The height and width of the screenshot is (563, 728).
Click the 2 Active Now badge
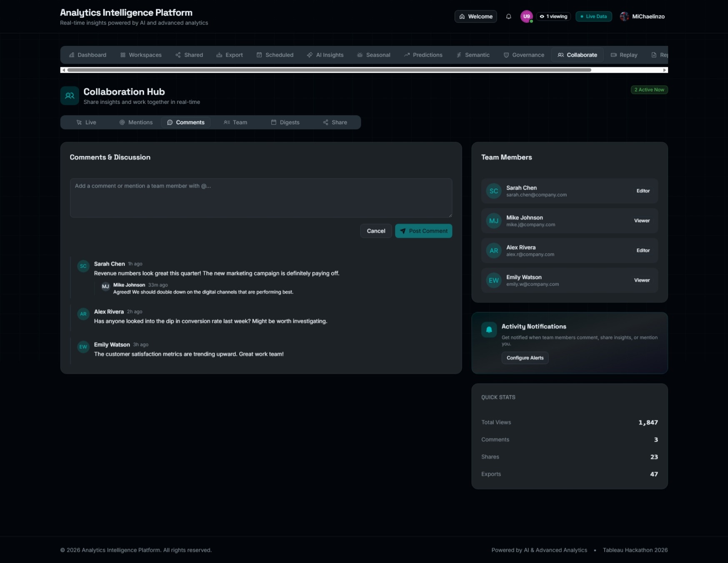click(649, 90)
